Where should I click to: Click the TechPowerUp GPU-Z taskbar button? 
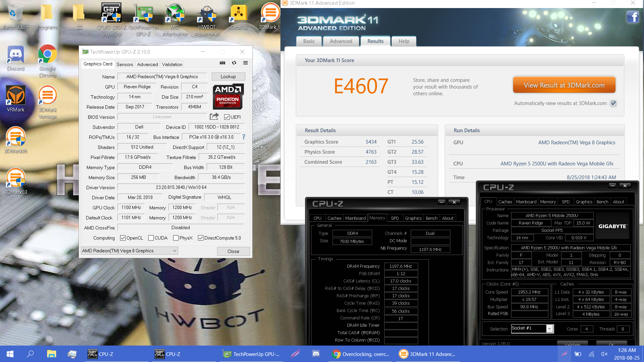click(251, 354)
